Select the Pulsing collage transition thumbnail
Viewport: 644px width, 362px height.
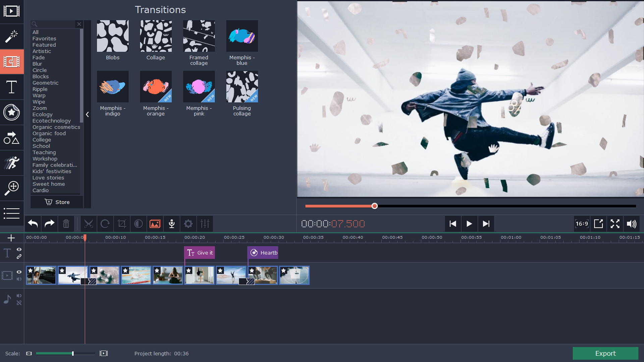pyautogui.click(x=242, y=86)
